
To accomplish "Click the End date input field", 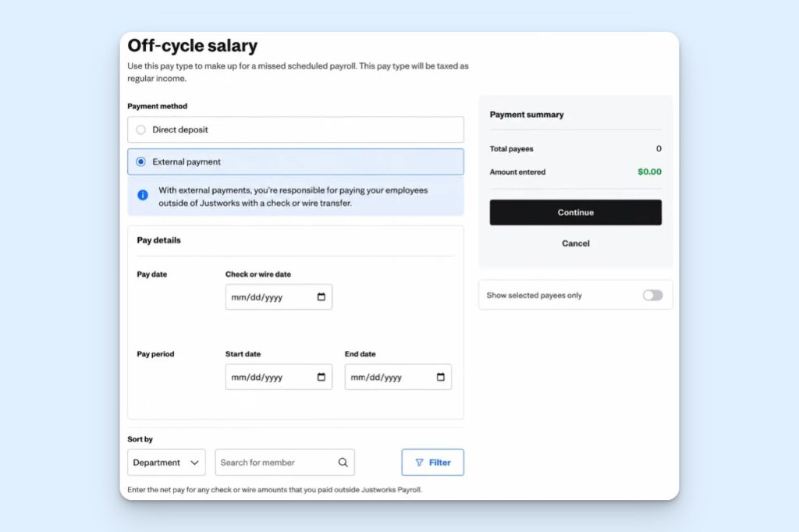I will point(398,377).
